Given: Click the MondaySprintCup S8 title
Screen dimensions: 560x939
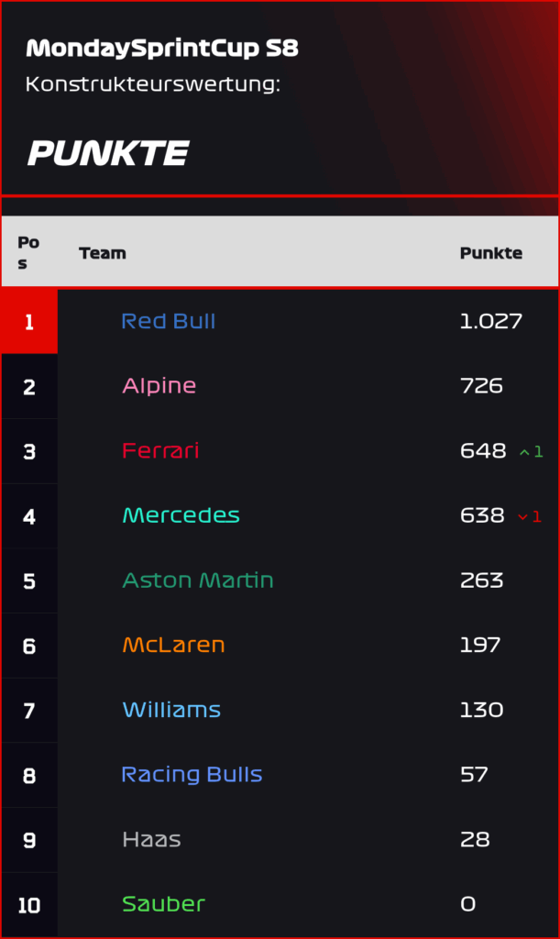Looking at the screenshot, I should 162,49.
